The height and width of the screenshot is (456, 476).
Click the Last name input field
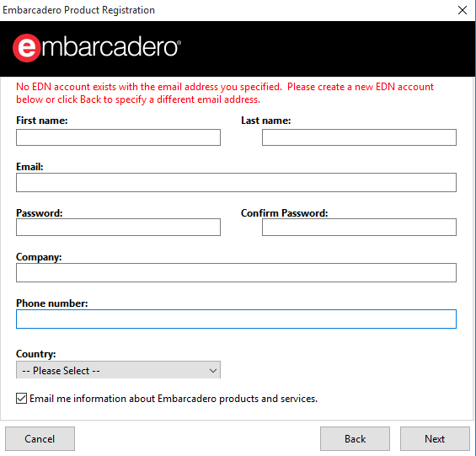click(359, 137)
